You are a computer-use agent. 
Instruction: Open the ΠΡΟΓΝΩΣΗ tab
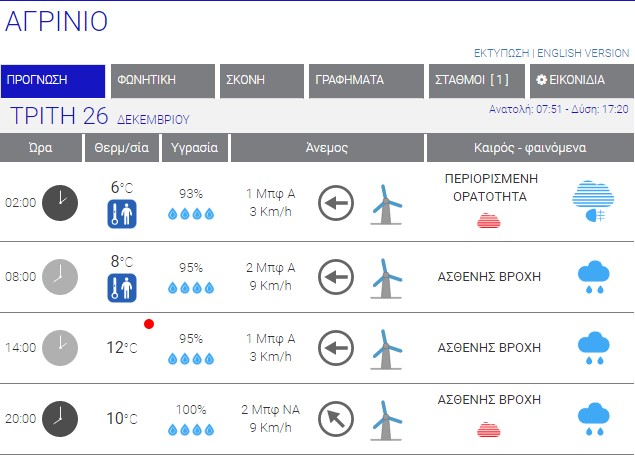click(x=53, y=81)
